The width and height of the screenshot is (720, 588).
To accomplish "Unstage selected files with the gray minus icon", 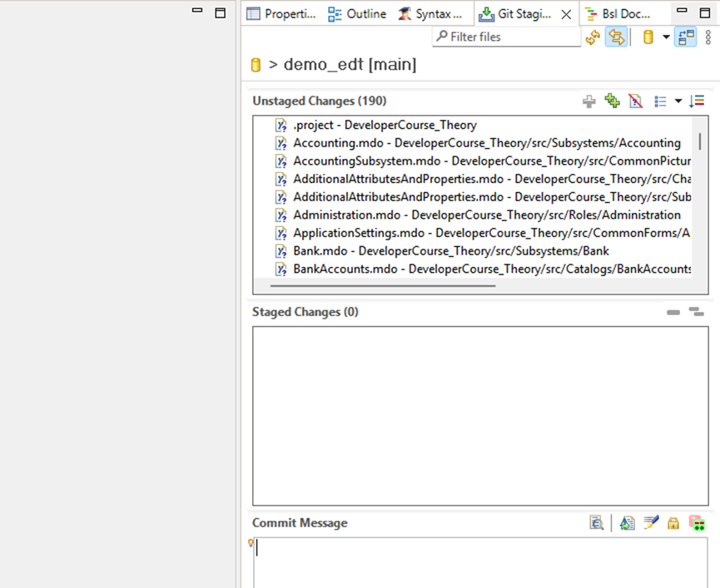I will point(673,313).
